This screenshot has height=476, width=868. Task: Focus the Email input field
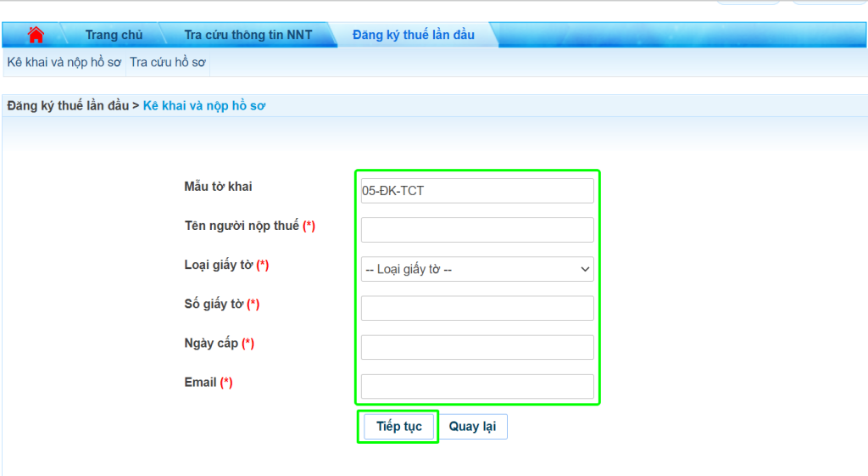point(477,387)
